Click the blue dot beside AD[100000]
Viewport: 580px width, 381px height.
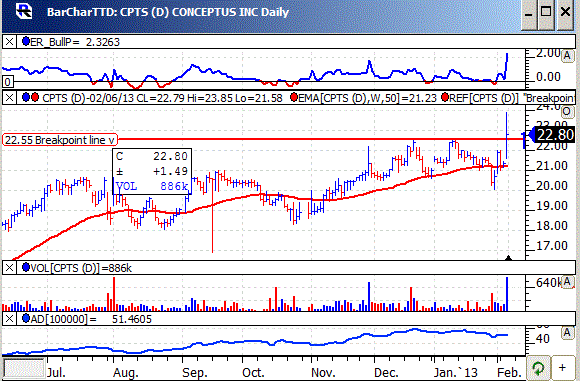(26, 318)
